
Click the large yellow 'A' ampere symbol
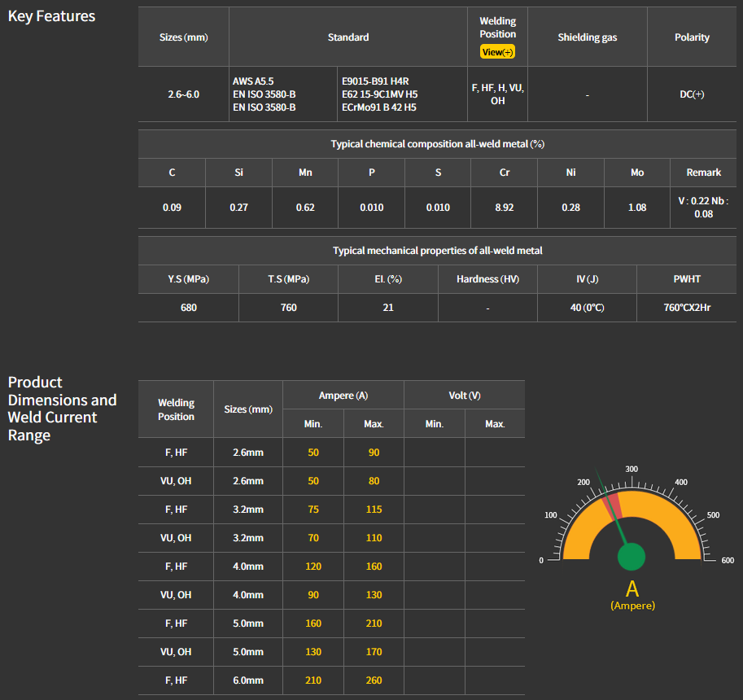pyautogui.click(x=632, y=589)
